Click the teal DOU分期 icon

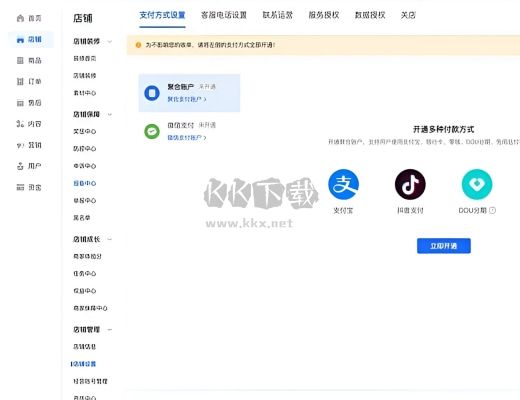tap(477, 184)
